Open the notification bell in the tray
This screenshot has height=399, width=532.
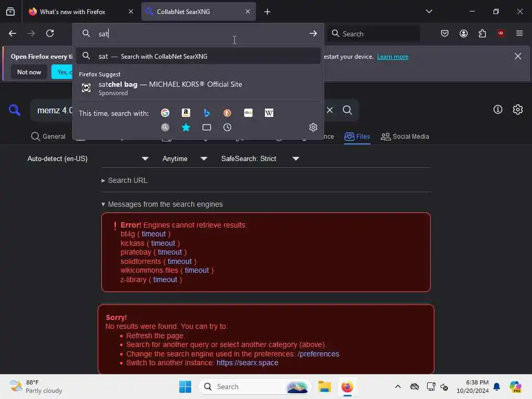(496, 387)
